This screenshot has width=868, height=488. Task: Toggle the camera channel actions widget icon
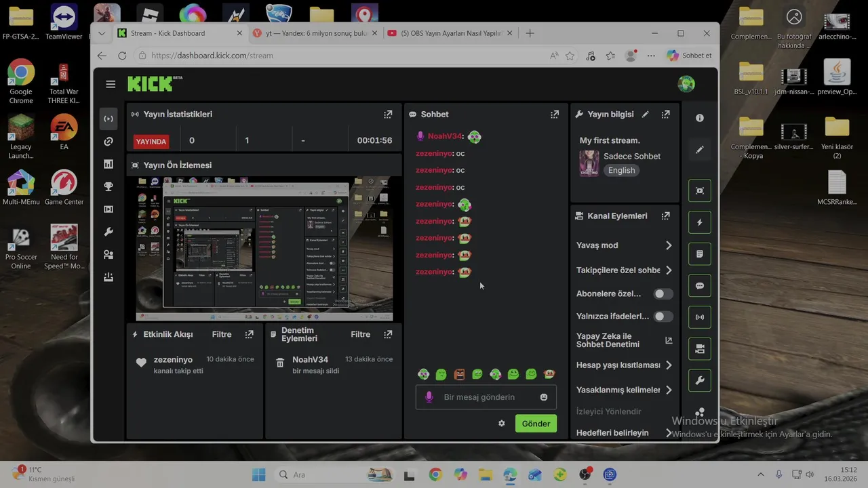click(700, 349)
